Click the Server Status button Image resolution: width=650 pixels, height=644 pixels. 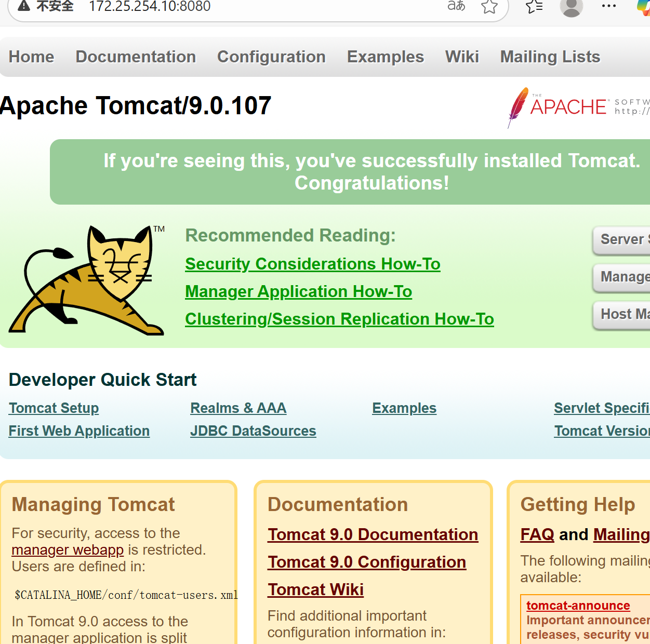622,239
